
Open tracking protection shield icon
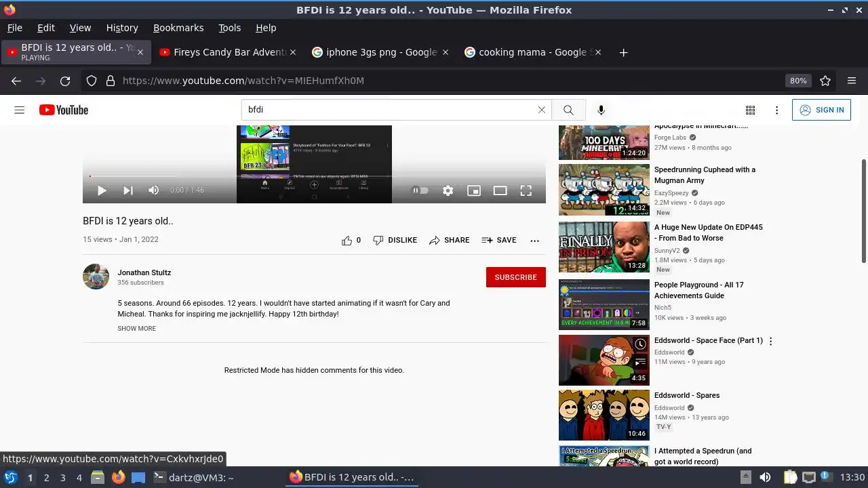click(92, 81)
